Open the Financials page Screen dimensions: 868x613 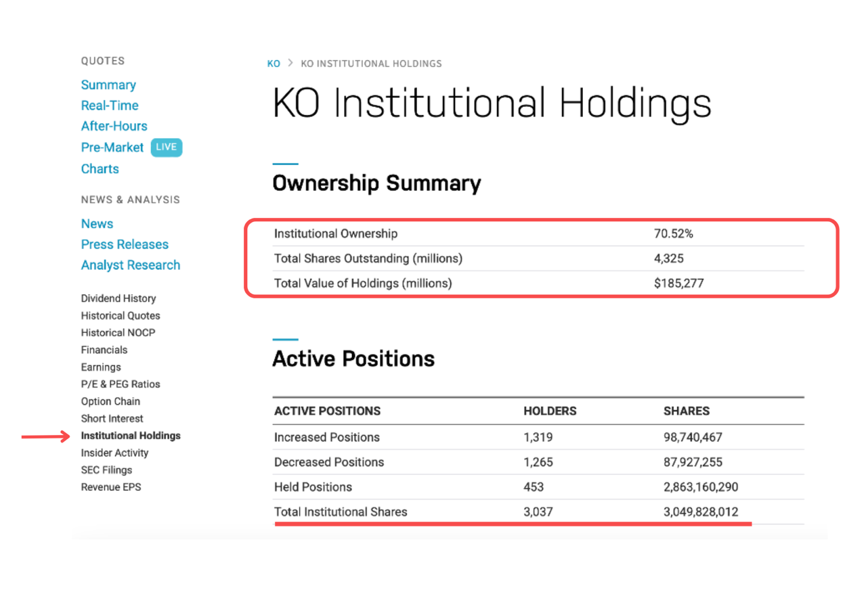[x=104, y=350]
